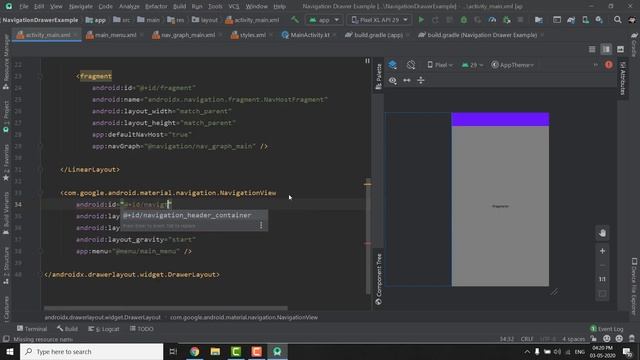640x360 pixels.
Task: Open the Refactor menu
Action: [156, 6]
